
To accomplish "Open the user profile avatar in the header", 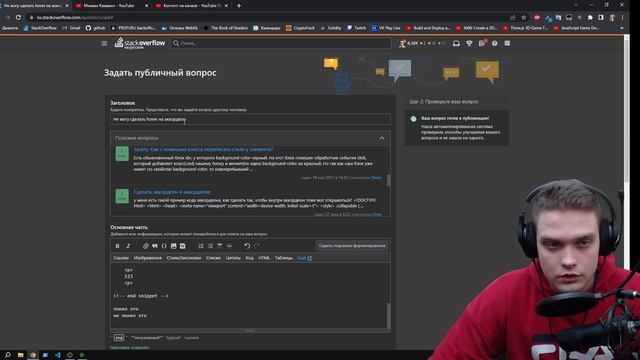I will pos(402,43).
